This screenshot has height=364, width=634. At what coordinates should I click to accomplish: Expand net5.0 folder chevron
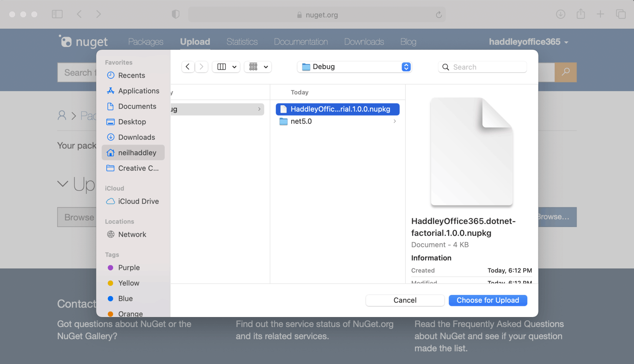pos(394,121)
